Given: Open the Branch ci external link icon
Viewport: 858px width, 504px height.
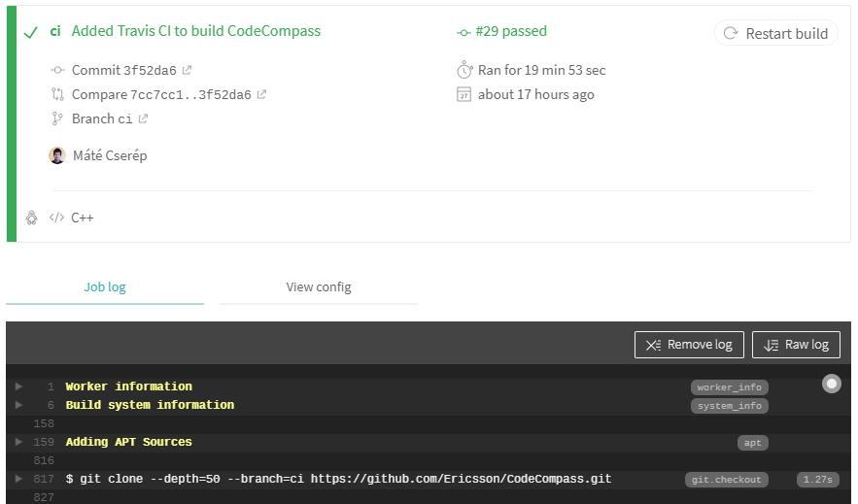Looking at the screenshot, I should (x=143, y=118).
